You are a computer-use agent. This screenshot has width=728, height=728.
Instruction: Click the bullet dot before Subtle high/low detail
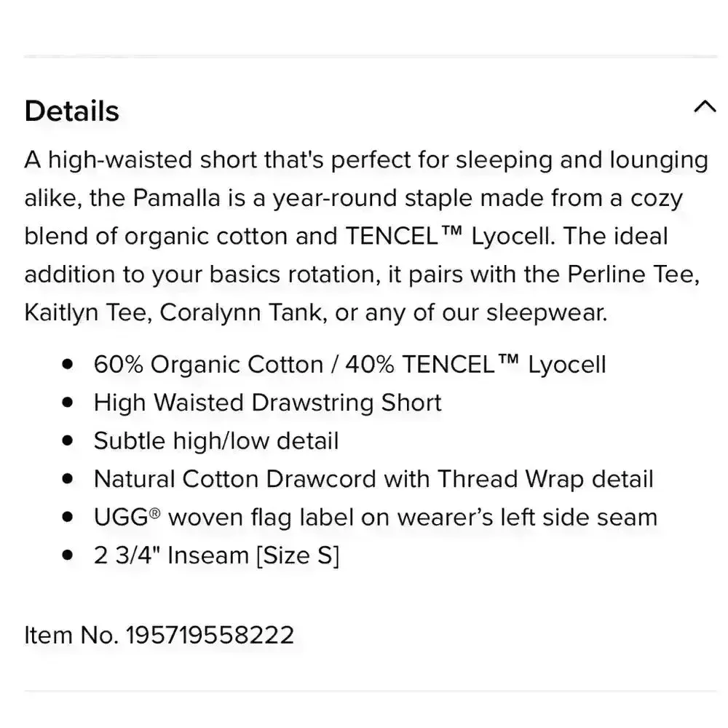[x=68, y=440]
